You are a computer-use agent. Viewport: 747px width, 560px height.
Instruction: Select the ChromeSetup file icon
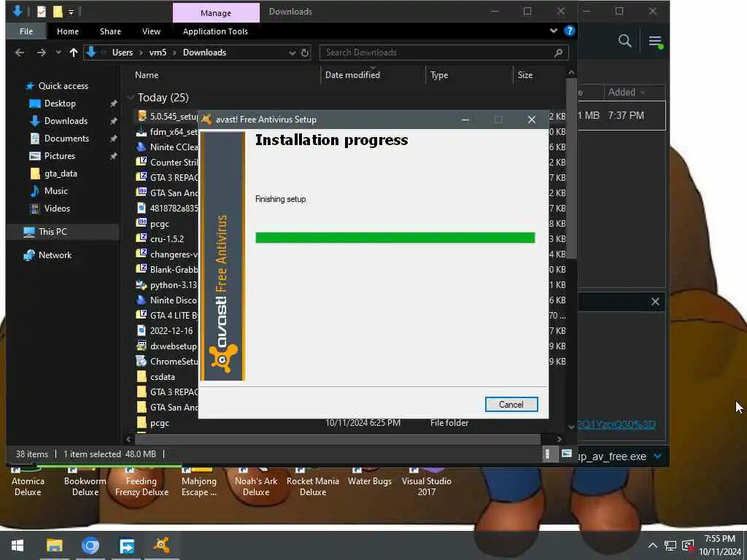[142, 361]
